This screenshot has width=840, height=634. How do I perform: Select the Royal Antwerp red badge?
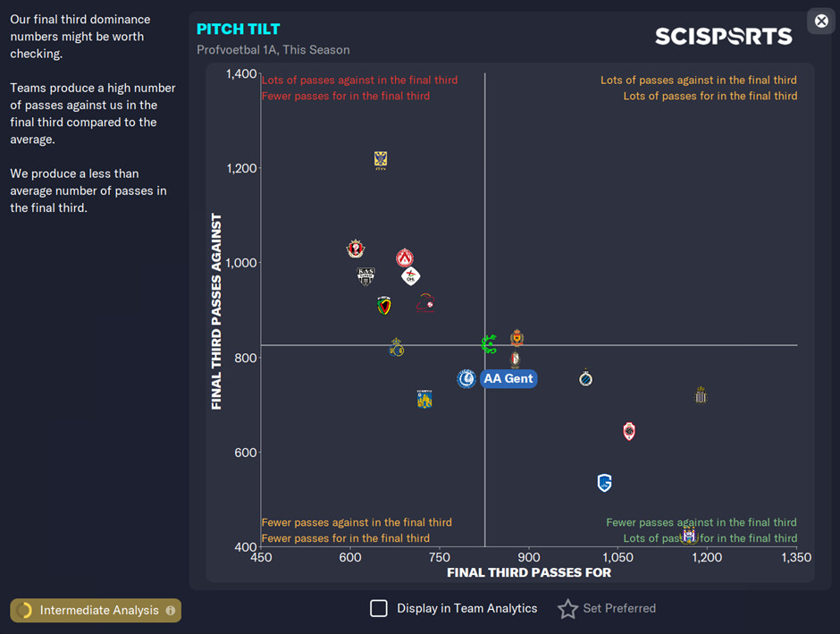coord(629,431)
